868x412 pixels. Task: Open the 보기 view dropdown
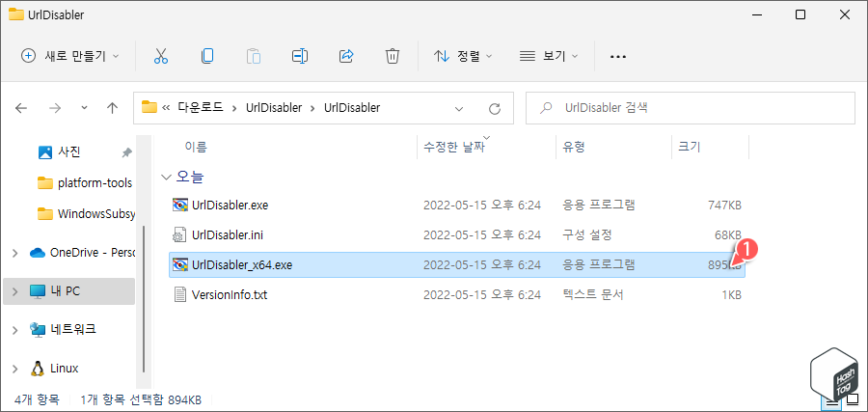(548, 56)
